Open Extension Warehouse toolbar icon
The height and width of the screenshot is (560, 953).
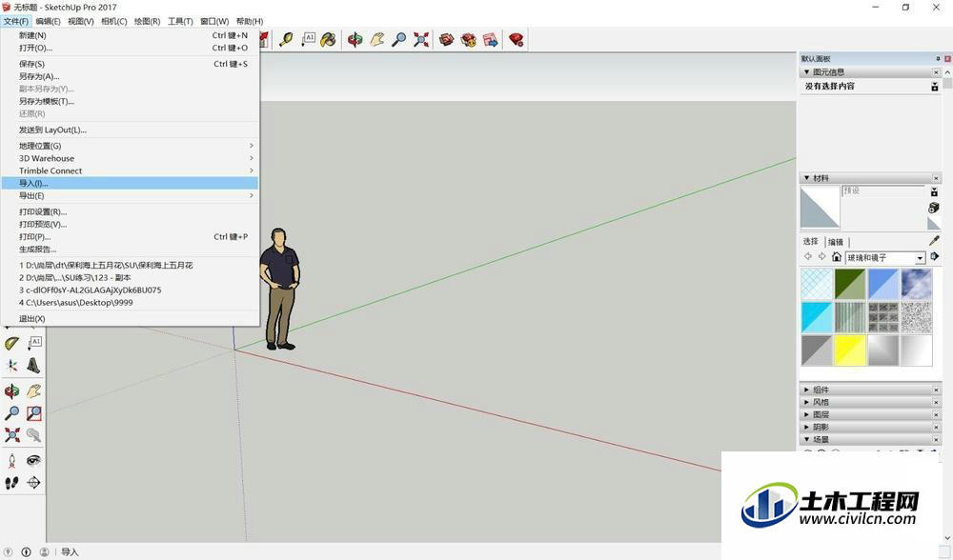pos(469,40)
